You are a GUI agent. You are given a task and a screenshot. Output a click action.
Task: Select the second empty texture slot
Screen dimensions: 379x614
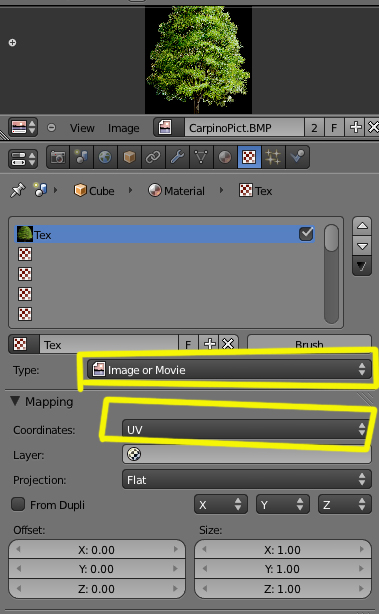pyautogui.click(x=25, y=274)
